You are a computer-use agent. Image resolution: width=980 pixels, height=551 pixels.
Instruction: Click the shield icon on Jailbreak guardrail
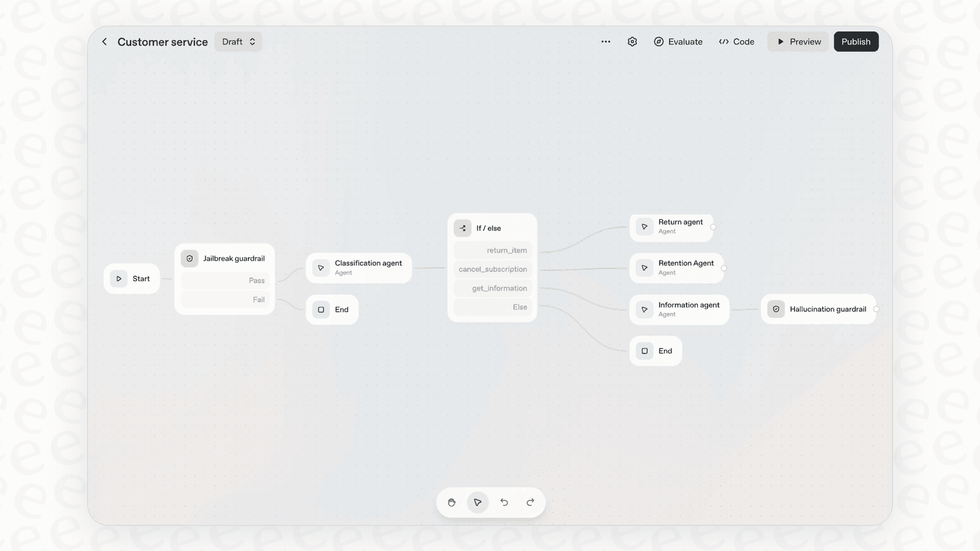point(189,258)
